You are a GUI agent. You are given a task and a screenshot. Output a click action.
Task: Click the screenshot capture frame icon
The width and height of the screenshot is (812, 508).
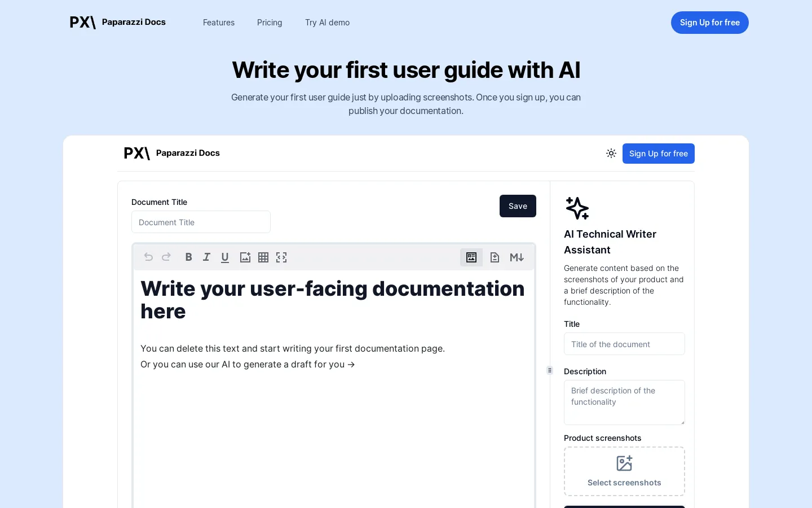coord(281,257)
